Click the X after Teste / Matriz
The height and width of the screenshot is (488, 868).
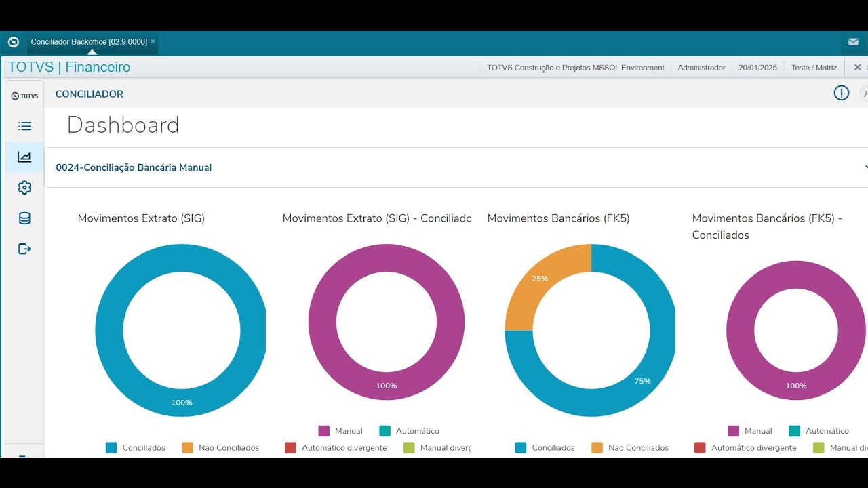click(857, 68)
